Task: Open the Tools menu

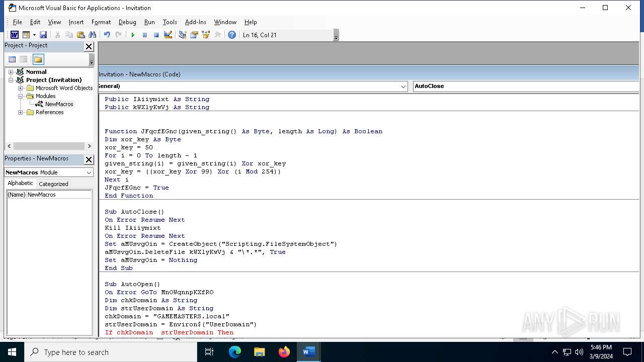Action: tap(170, 22)
